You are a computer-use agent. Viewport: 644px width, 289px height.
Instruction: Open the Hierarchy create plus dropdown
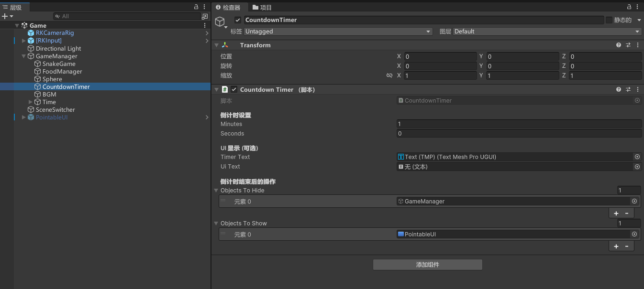8,16
